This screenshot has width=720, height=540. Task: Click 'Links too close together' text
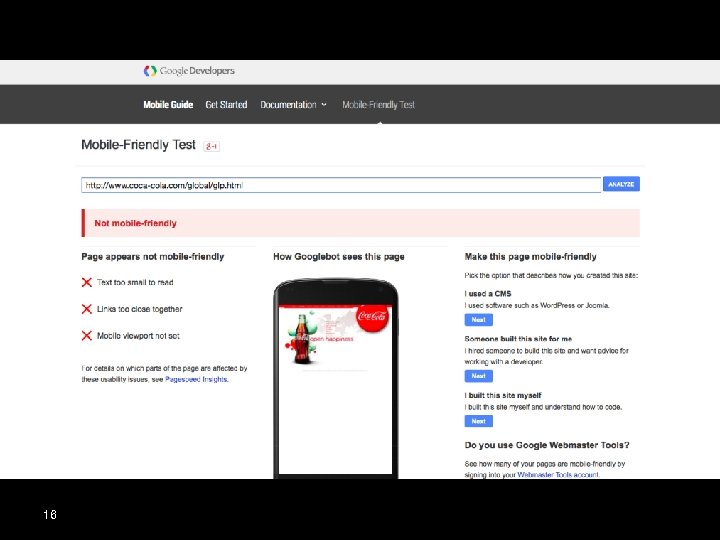[x=140, y=309]
